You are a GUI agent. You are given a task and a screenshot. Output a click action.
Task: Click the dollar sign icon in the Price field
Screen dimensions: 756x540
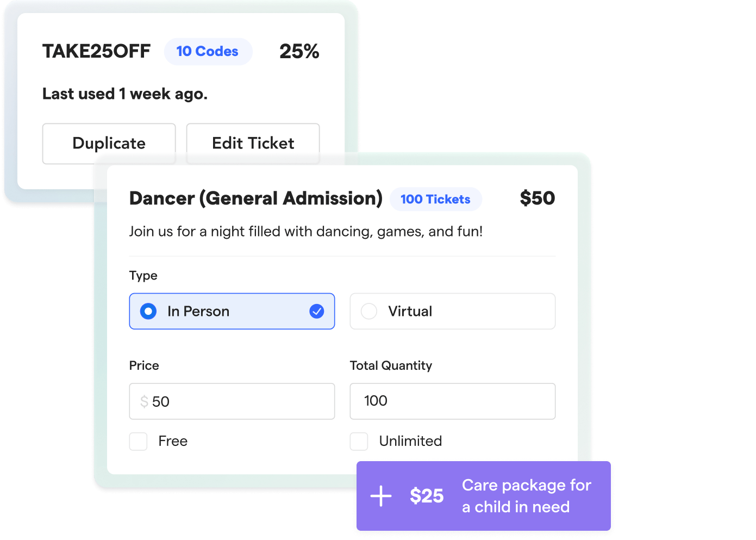pyautogui.click(x=144, y=401)
